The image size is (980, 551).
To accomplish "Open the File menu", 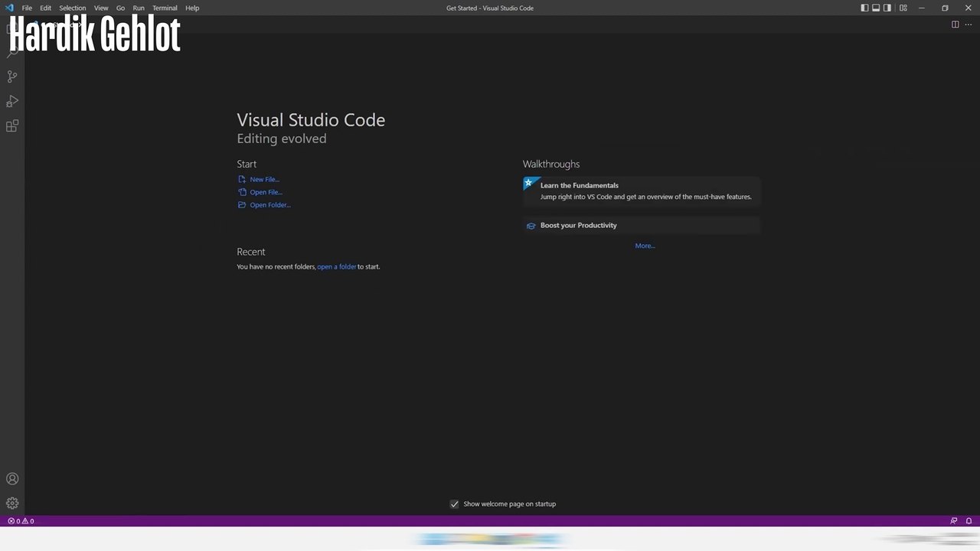I will click(27, 8).
